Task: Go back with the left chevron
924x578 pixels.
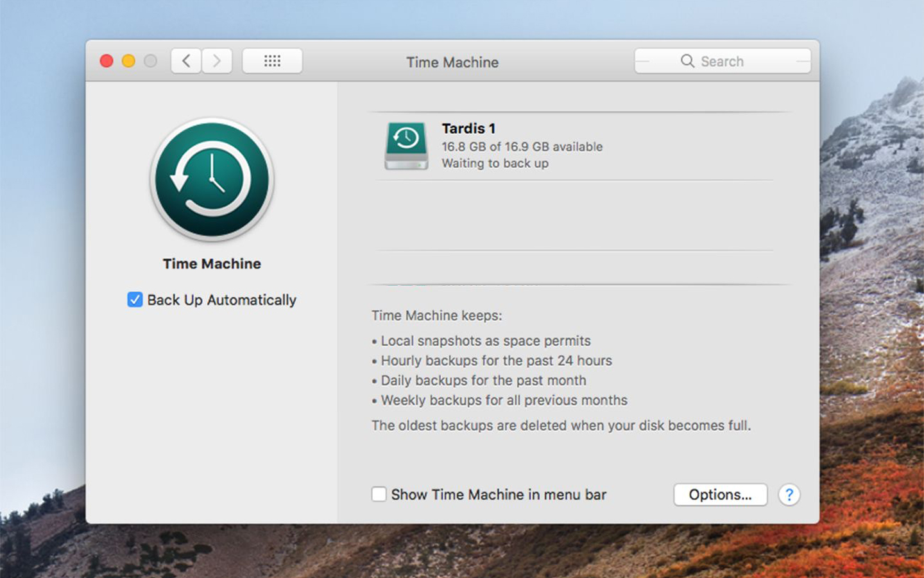Action: [186, 61]
